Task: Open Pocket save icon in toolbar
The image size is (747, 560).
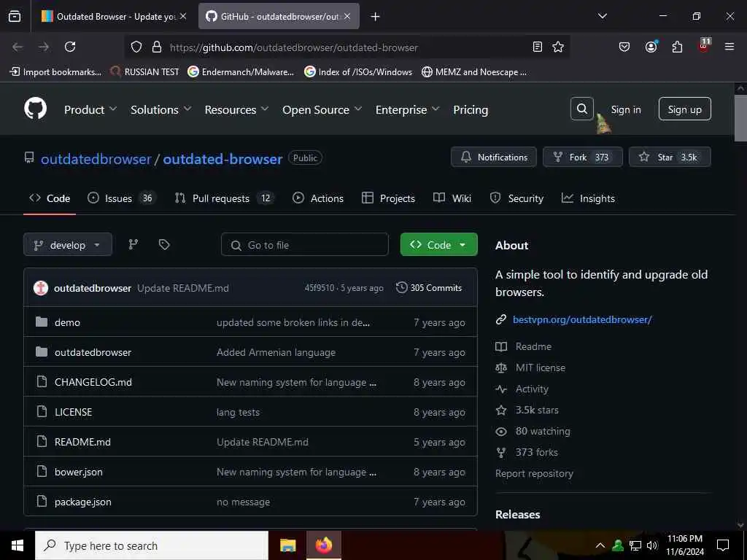Action: click(624, 47)
